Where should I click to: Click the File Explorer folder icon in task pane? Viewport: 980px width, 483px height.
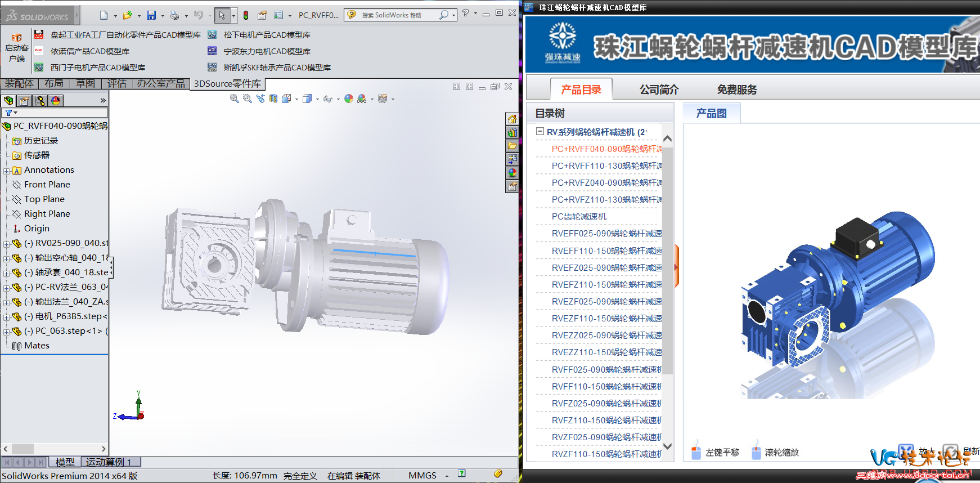tap(512, 146)
